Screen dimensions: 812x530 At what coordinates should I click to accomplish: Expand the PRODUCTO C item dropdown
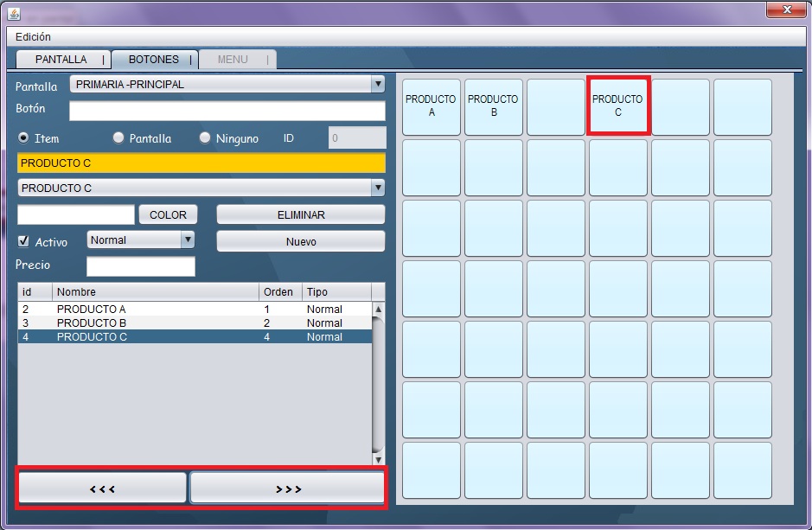pyautogui.click(x=377, y=188)
